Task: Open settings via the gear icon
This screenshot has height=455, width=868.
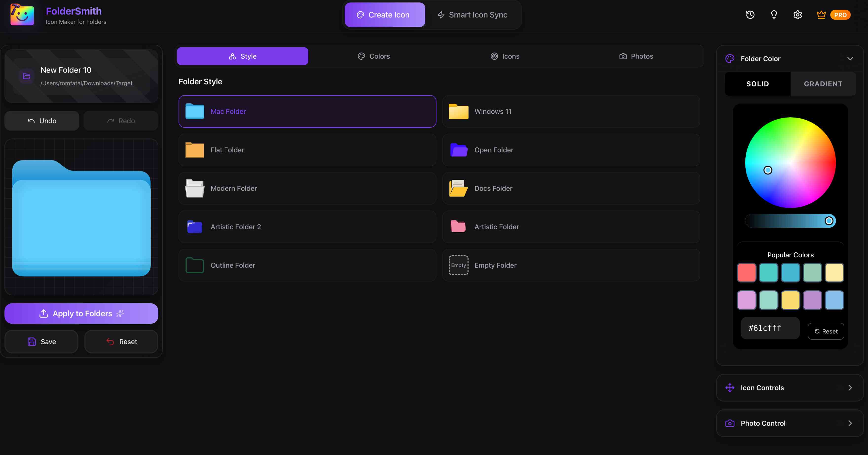Action: (x=797, y=15)
